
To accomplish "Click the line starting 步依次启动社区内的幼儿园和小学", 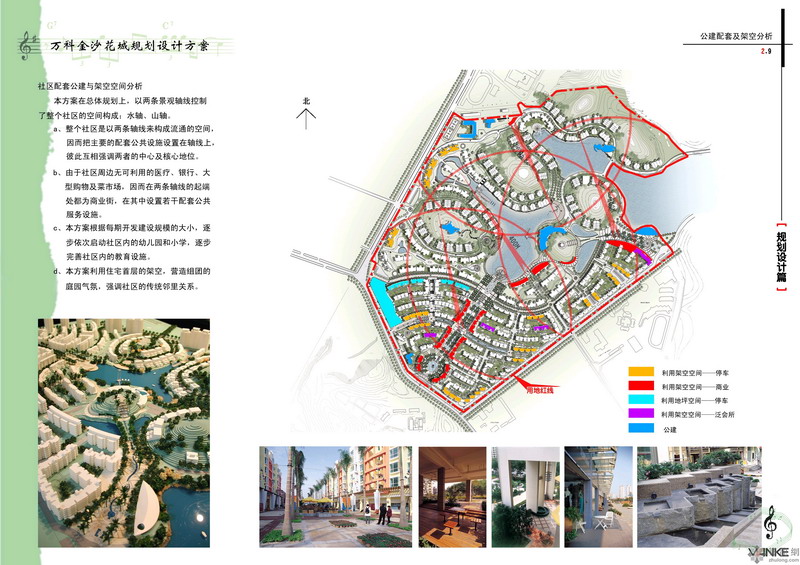I will (x=138, y=242).
